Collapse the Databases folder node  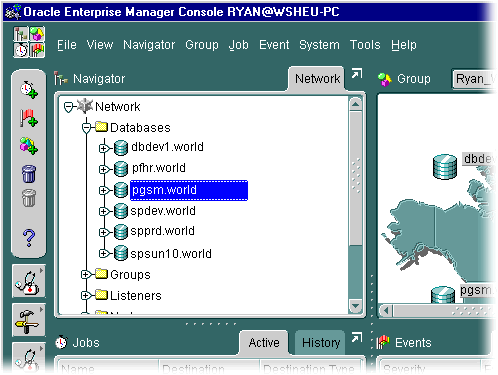point(86,128)
